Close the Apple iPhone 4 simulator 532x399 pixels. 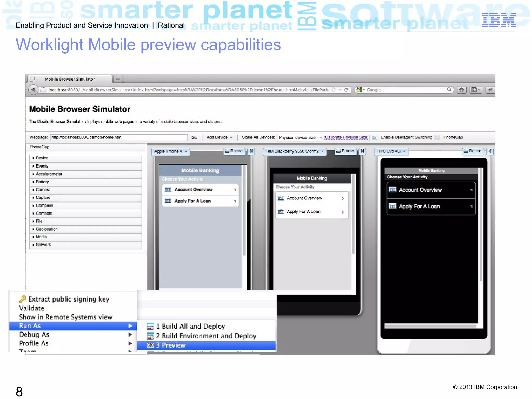(251, 151)
